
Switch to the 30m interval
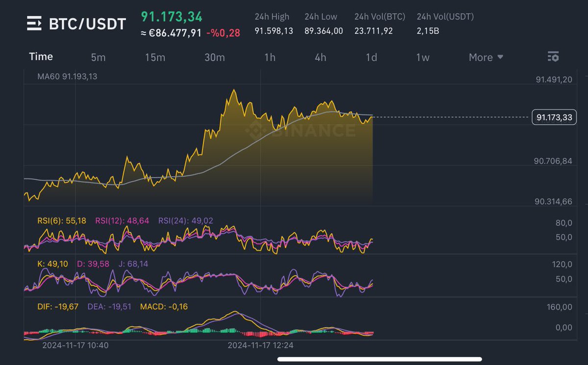pos(215,57)
